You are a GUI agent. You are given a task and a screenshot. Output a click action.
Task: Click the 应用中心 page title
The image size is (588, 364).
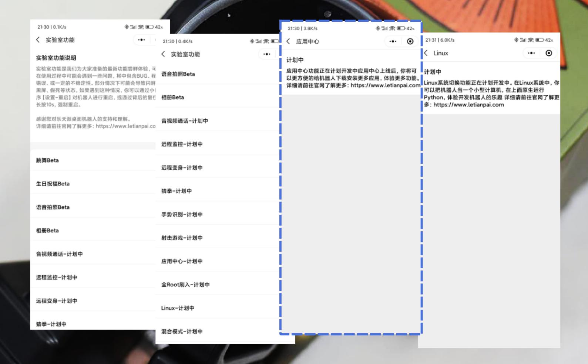pyautogui.click(x=308, y=41)
